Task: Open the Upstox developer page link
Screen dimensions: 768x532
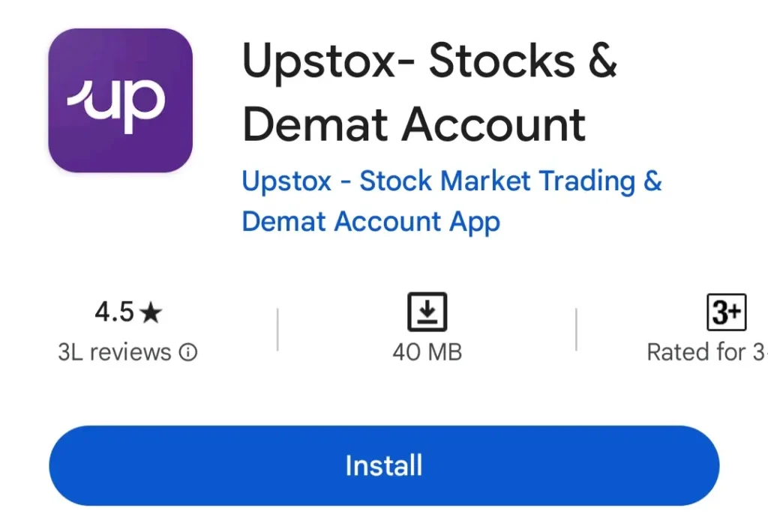Action: click(451, 181)
